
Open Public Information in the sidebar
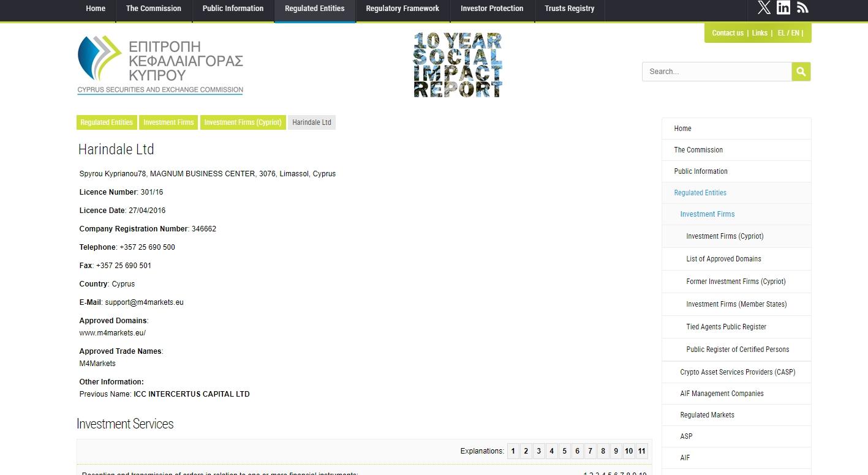point(736,171)
